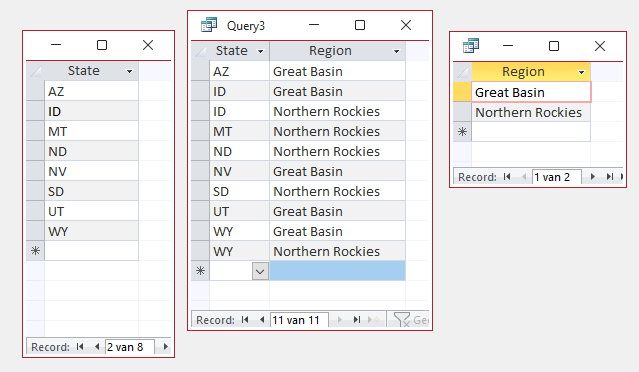Viewport: 639px width, 372px height.
Task: Click Region column header in Region window
Action: coord(531,72)
